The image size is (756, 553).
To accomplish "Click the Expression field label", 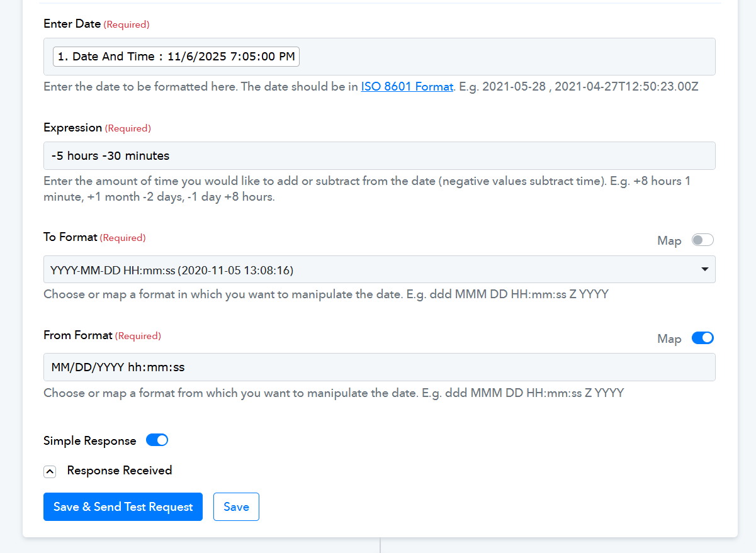I will coord(72,128).
